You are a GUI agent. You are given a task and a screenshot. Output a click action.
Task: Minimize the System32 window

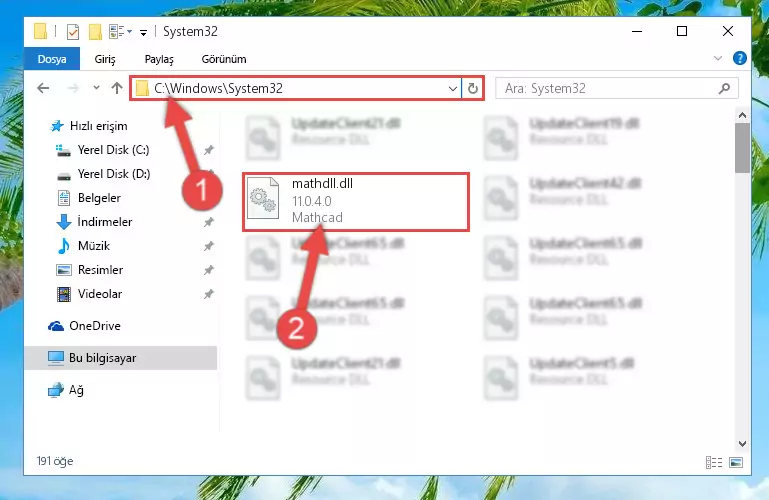[637, 31]
